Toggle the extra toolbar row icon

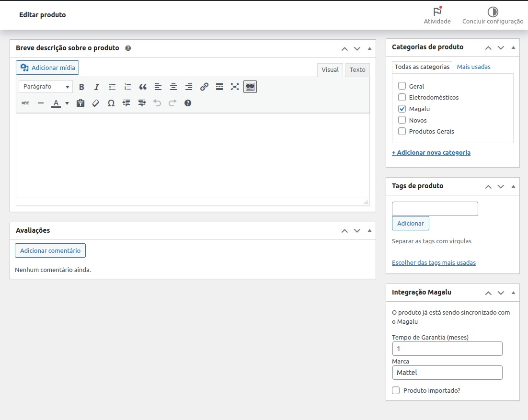[x=250, y=87]
